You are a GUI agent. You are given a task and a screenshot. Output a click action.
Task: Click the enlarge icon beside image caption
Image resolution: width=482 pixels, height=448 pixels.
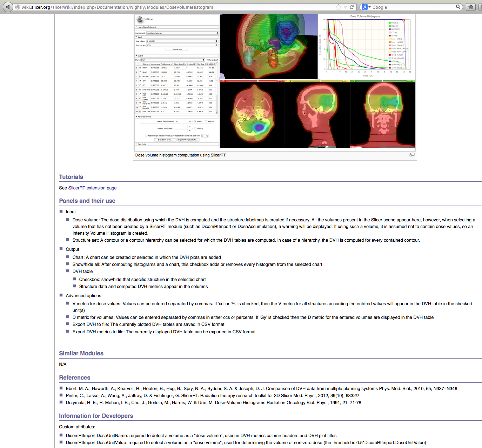pos(412,155)
